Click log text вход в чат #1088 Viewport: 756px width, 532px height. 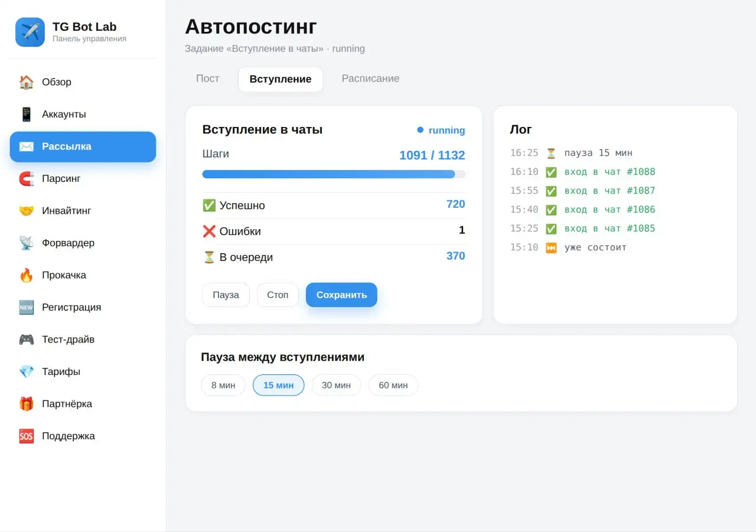(x=610, y=172)
